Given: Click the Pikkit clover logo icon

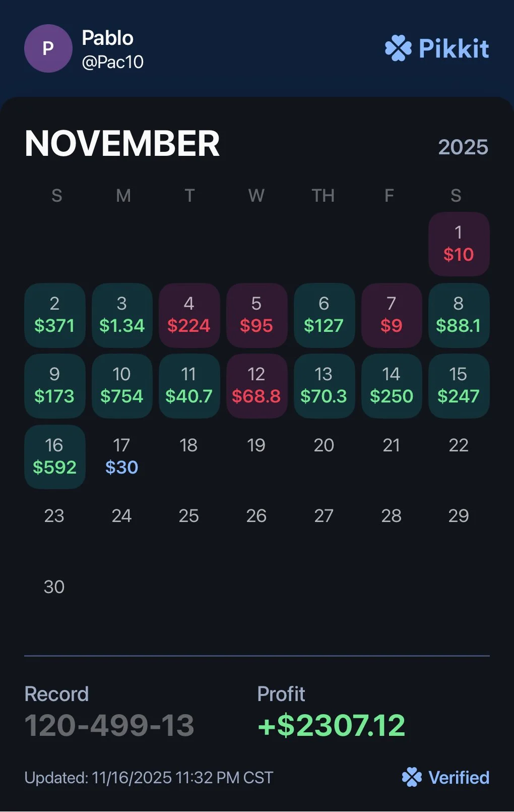Looking at the screenshot, I should 398,48.
